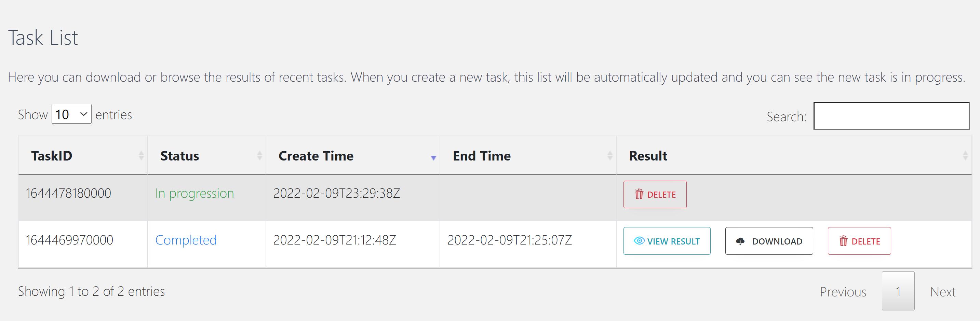Sort the Result column arrows
980x321 pixels.
pyautogui.click(x=965, y=155)
